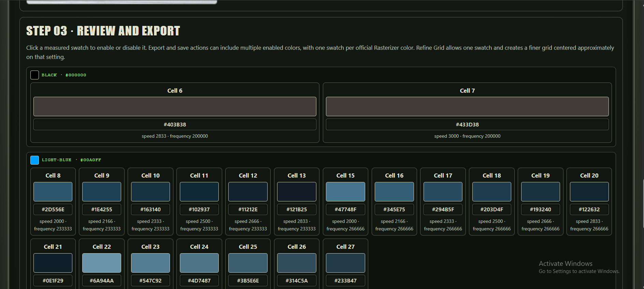Screen dimensions: 644x289
Task: Click the Cell 18 swatch color box
Action: 492,192
